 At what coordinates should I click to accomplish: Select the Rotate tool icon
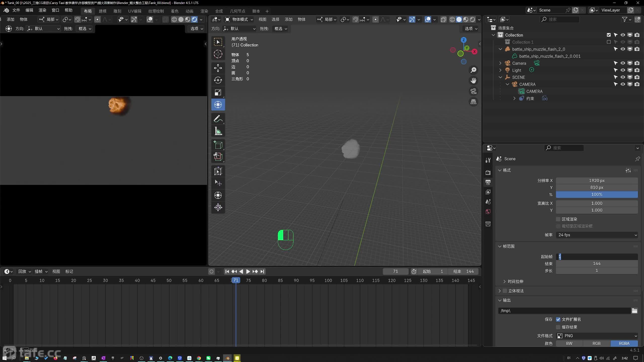point(218,80)
